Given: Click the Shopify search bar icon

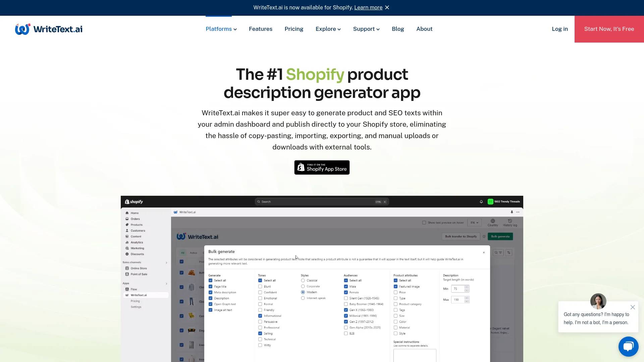Looking at the screenshot, I should pyautogui.click(x=258, y=201).
